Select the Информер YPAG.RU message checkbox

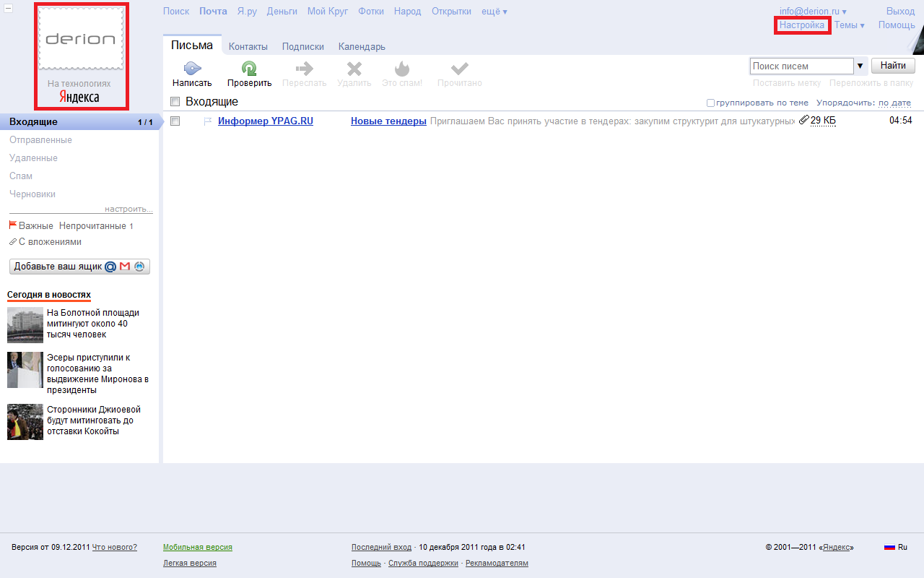[175, 121]
